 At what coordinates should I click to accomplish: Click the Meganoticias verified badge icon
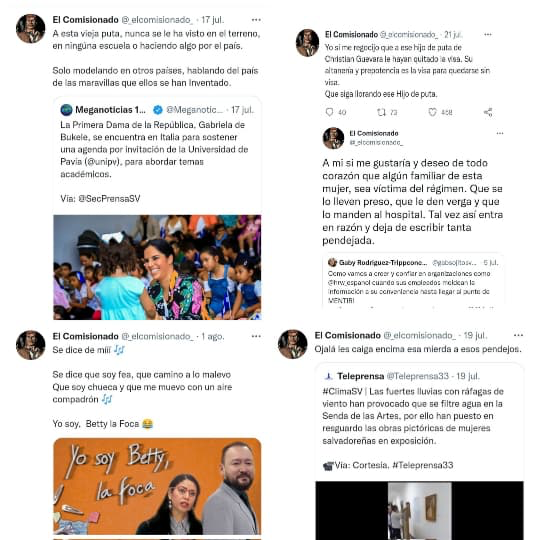click(158, 110)
